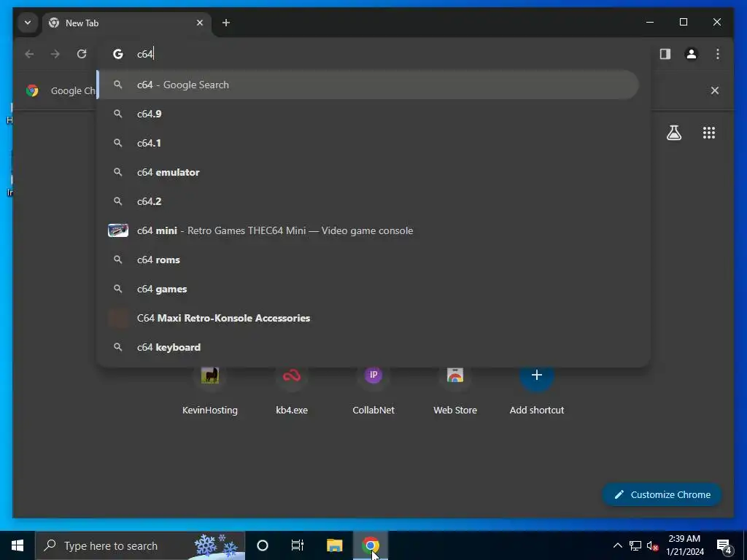Viewport: 747px width, 560px height.
Task: Close the New Tab tab
Action: (200, 23)
